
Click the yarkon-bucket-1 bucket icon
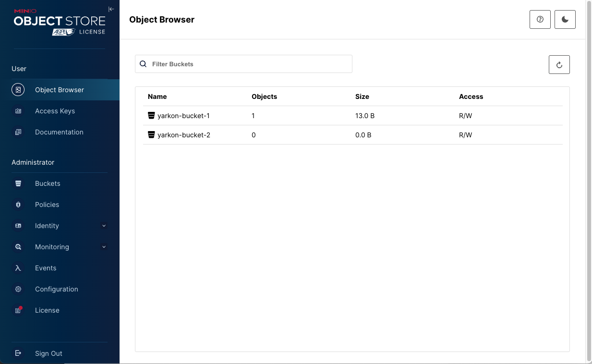point(151,116)
